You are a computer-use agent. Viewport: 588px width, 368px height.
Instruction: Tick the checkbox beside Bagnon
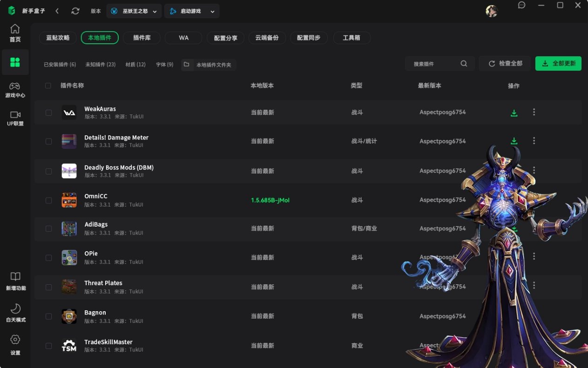pos(48,316)
